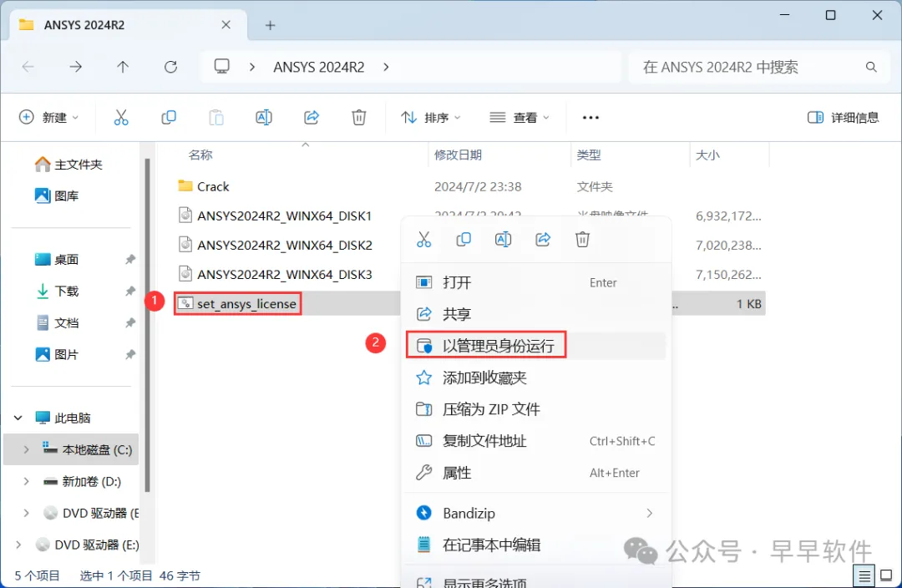The height and width of the screenshot is (588, 902).
Task: Click the Cut scissors icon in the context menu
Action: [x=424, y=240]
